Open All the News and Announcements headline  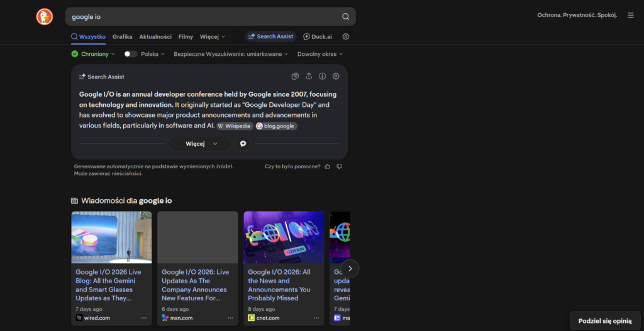[279, 285]
